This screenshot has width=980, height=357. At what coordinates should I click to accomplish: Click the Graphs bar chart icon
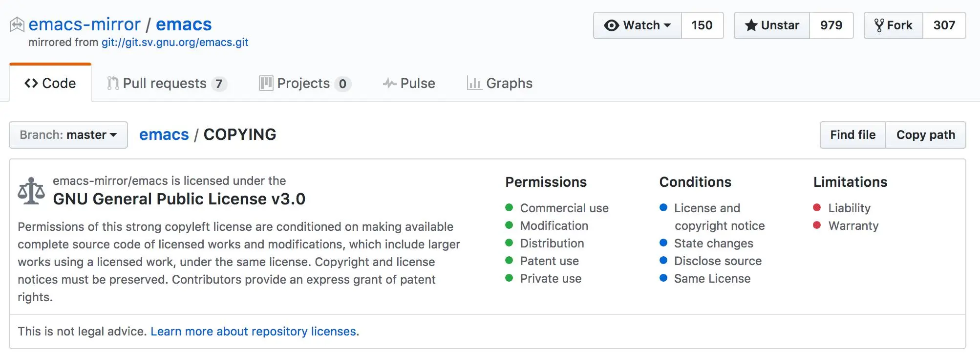pos(474,83)
